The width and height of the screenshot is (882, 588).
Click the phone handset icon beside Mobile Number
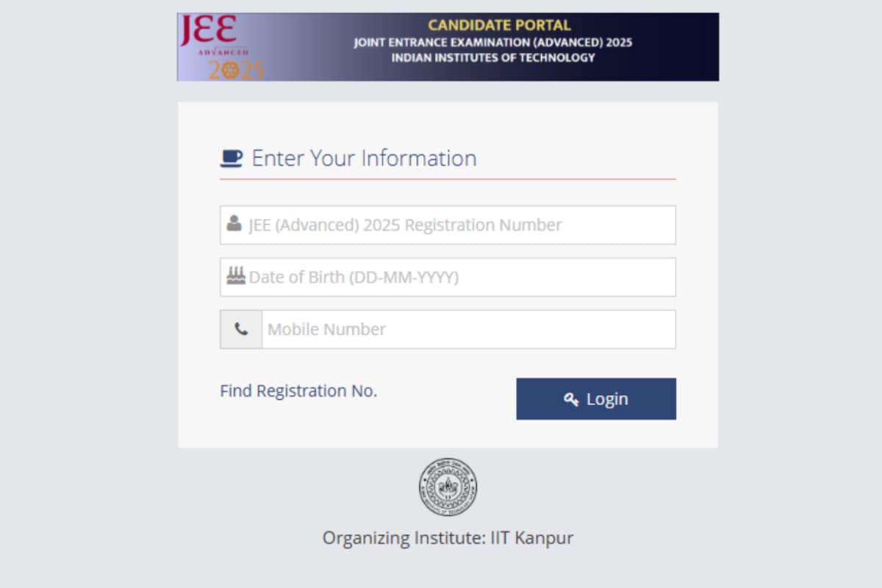[241, 329]
